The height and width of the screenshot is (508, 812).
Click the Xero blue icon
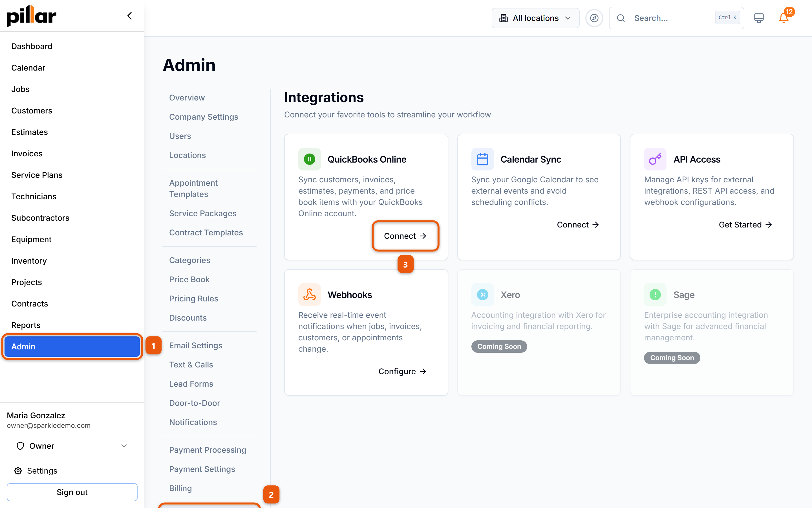(482, 295)
